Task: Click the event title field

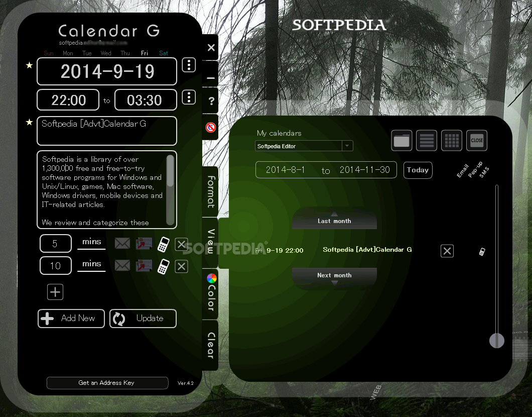Action: click(x=107, y=131)
